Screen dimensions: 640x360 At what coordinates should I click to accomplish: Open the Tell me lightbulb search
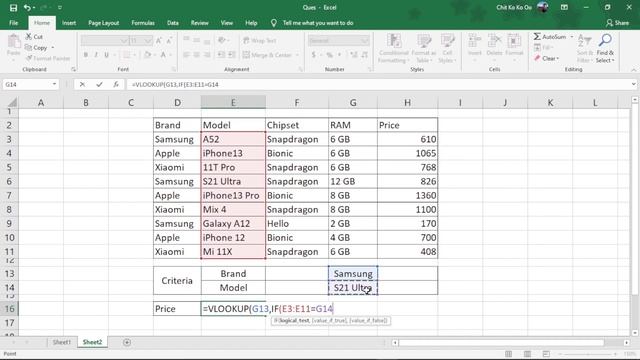pyautogui.click(x=274, y=23)
